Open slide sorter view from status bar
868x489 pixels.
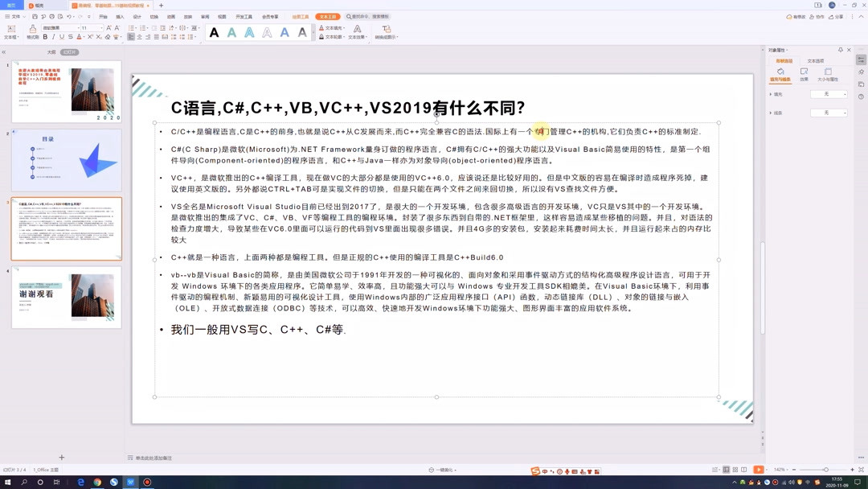pyautogui.click(x=735, y=469)
